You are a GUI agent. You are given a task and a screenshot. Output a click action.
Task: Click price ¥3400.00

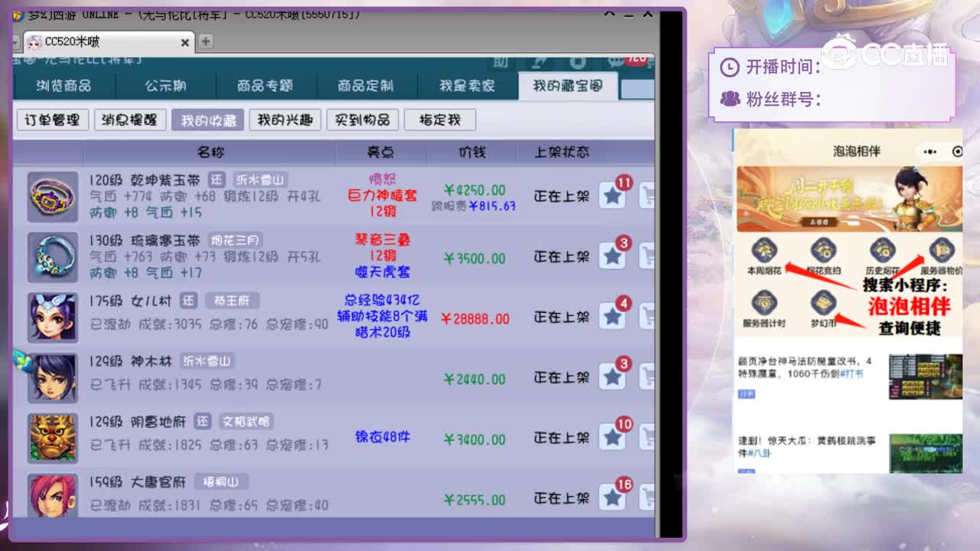475,439
